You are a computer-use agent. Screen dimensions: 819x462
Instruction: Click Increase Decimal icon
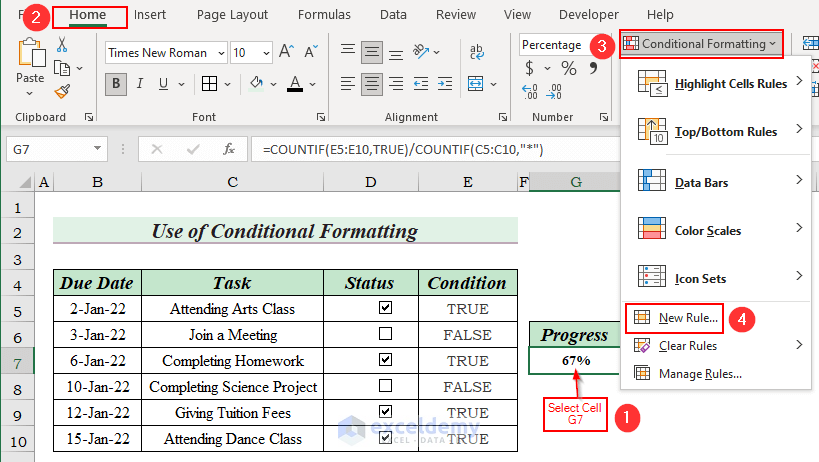pos(530,92)
